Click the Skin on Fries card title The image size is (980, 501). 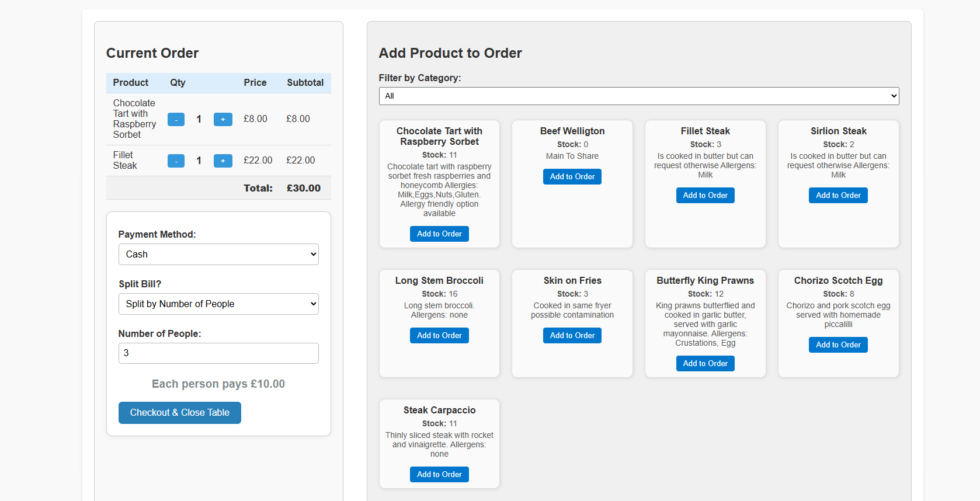point(572,281)
